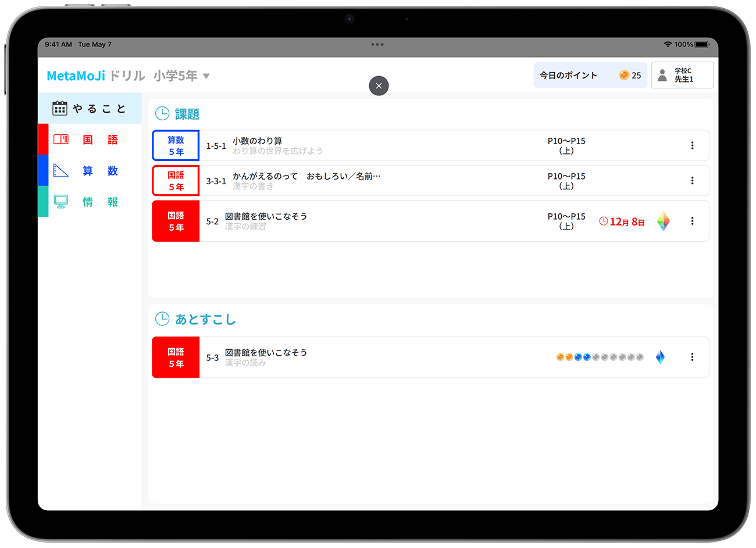756x548 pixels.
Task: Click the 学校C 先生1 profile button
Action: pyautogui.click(x=682, y=74)
